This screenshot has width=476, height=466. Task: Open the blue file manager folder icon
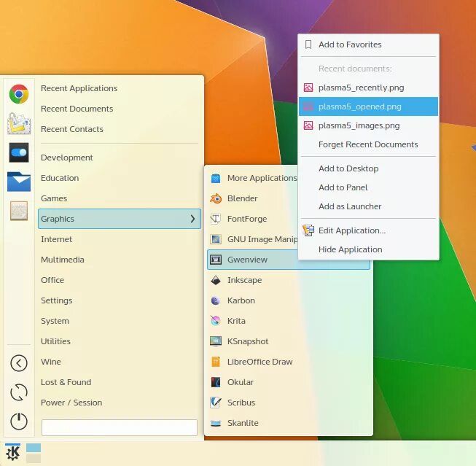19,182
